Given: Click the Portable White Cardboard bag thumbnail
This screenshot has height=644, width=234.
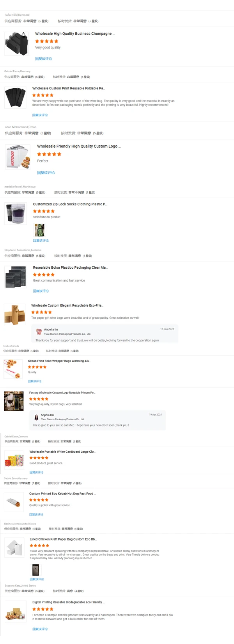Looking at the screenshot, I should 14,460.
